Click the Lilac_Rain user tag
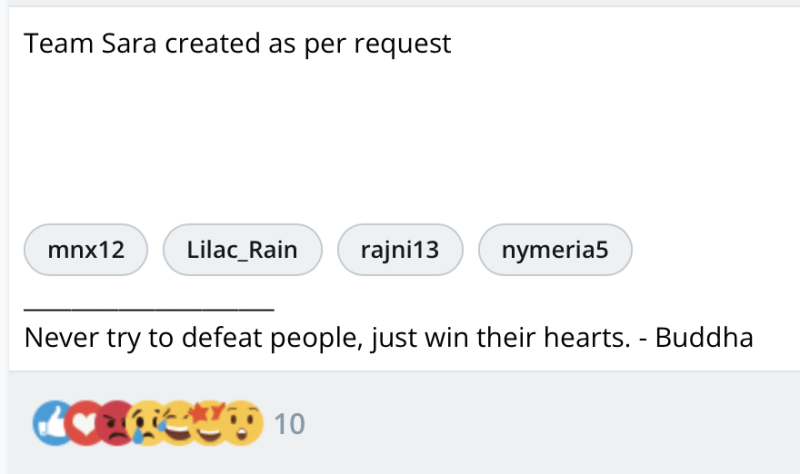 [x=242, y=250]
